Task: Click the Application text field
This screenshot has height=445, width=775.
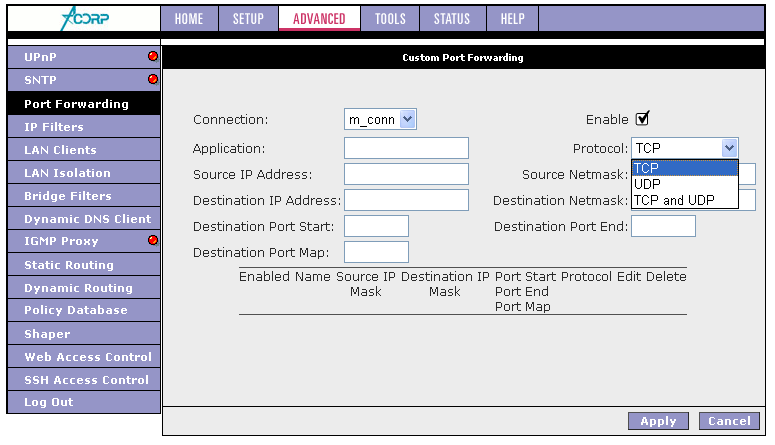Action: 406,149
